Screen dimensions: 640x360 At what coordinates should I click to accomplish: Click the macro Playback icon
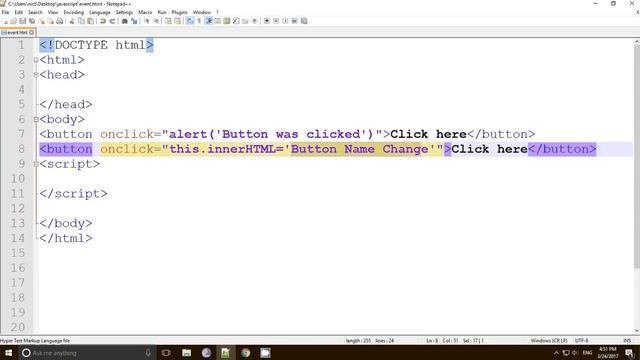285,21
